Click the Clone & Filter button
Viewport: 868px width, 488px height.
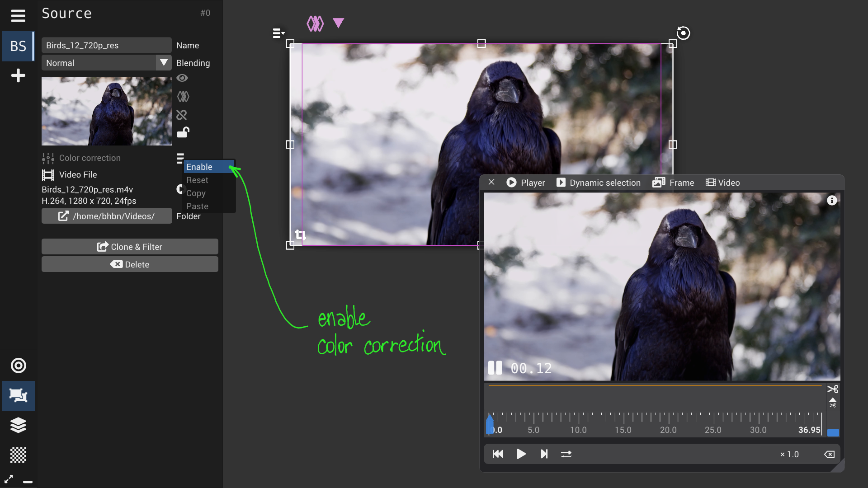point(130,247)
